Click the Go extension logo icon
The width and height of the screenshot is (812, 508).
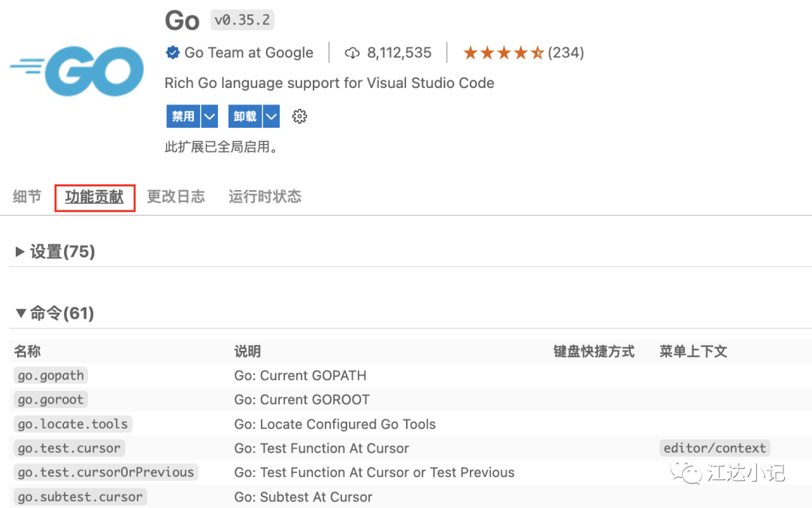pos(77,71)
